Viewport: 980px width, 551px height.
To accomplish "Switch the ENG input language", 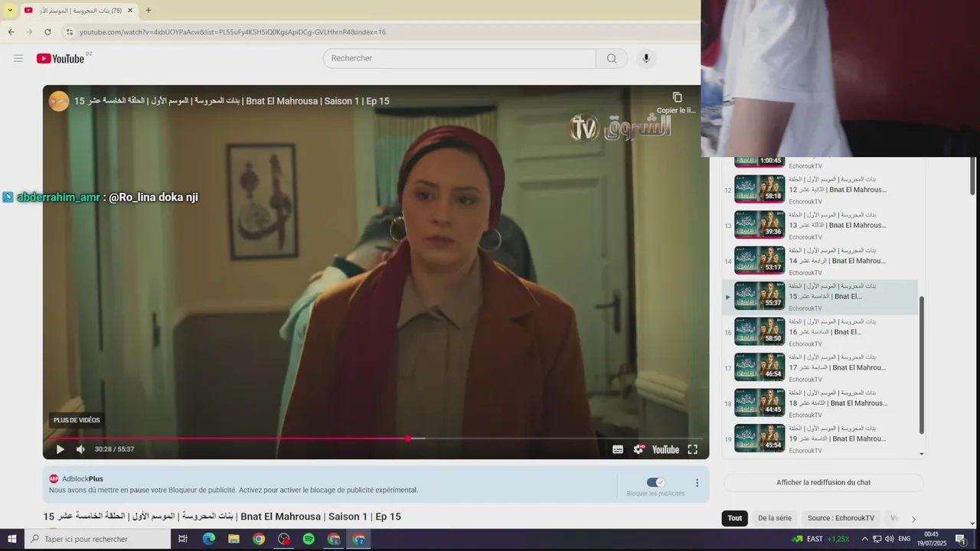I will 904,539.
